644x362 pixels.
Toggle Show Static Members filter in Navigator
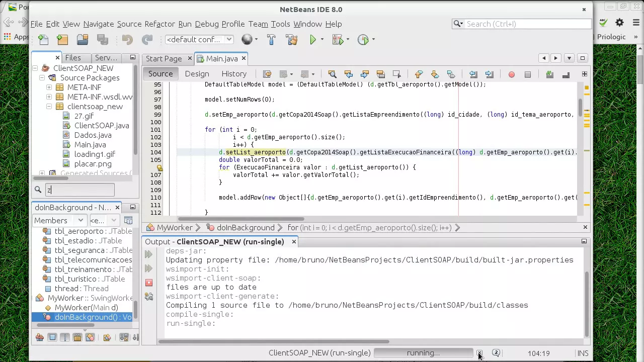pos(65,337)
